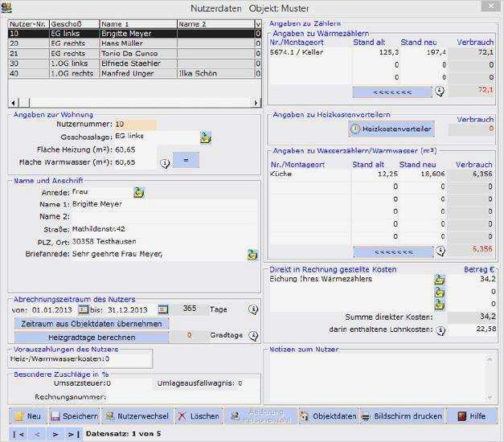This screenshot has width=504, height=442.
Task: Click left arrow of user list scrollbar
Action: (x=13, y=103)
